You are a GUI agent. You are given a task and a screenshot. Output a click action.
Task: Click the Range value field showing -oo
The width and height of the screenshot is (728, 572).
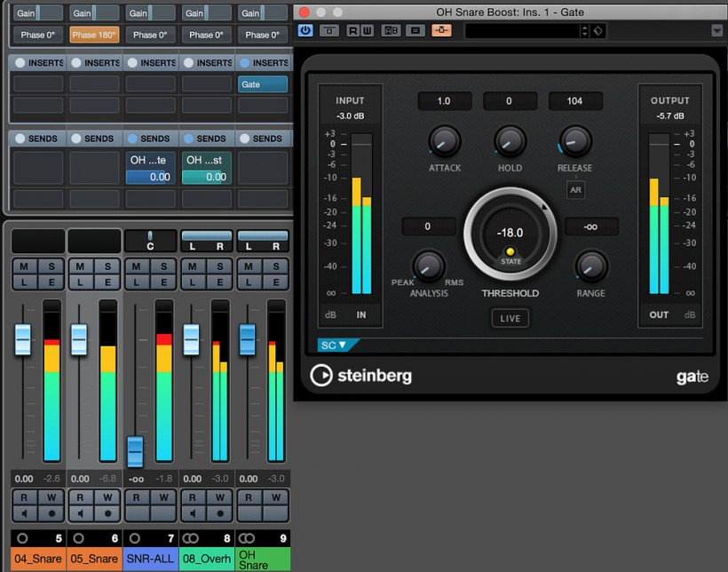pos(591,226)
